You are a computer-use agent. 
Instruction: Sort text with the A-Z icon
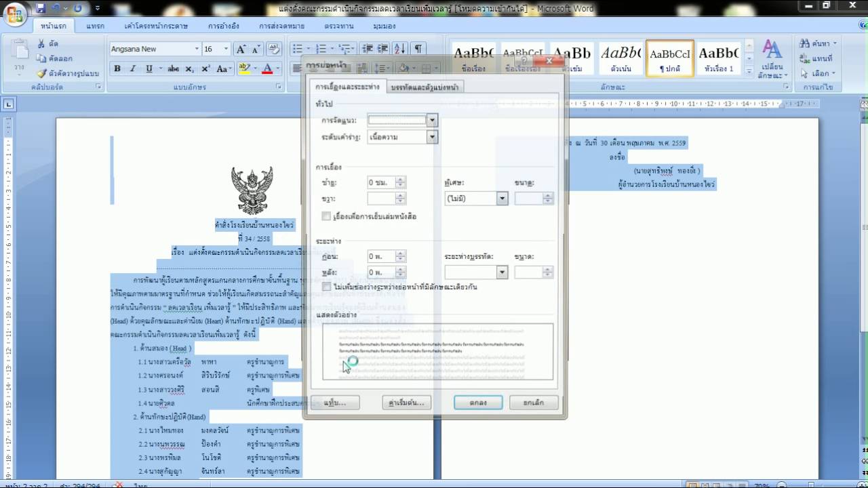(x=400, y=49)
